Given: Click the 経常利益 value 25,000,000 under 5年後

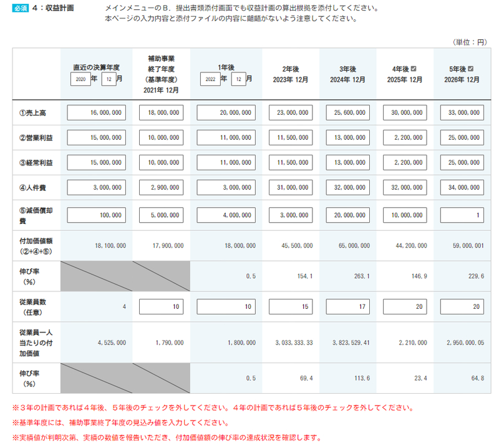Looking at the screenshot, I should click(462, 162).
